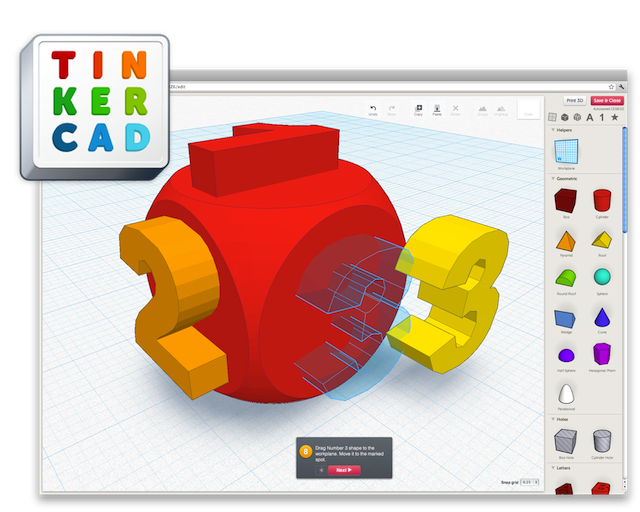Viewport: 640px width, 512px height.
Task: Pick the Cylinder Hole shape
Action: 602,441
